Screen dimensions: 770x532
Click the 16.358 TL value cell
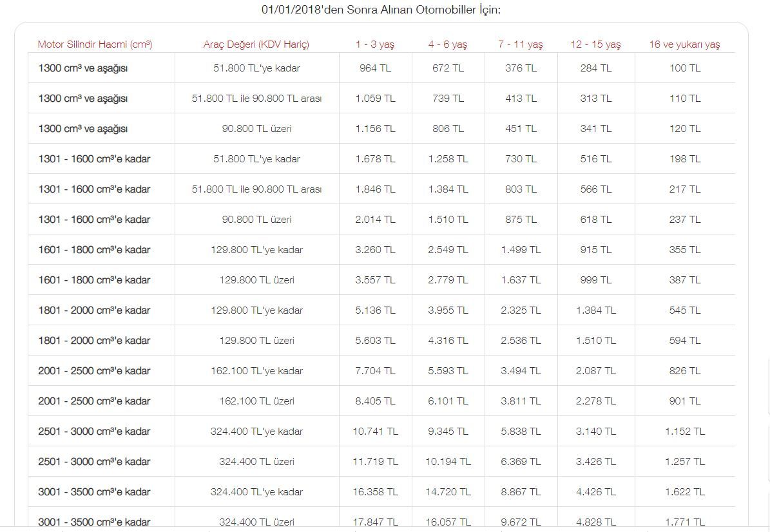(x=375, y=492)
